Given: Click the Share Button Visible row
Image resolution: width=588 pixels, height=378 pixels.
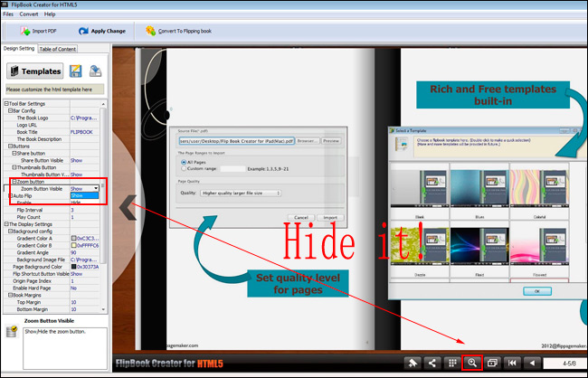Looking at the screenshot, I should pyautogui.click(x=52, y=160).
